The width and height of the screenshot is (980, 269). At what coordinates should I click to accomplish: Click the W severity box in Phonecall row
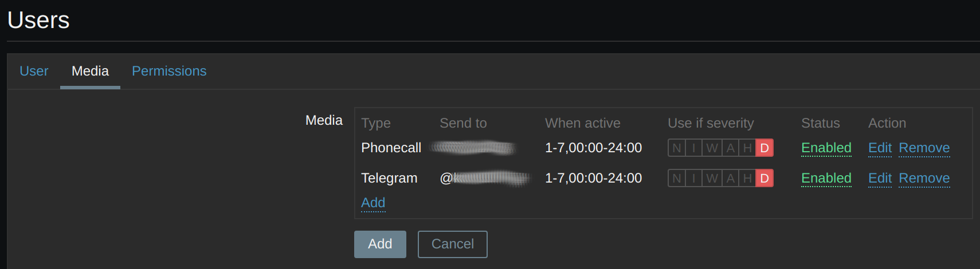point(712,148)
